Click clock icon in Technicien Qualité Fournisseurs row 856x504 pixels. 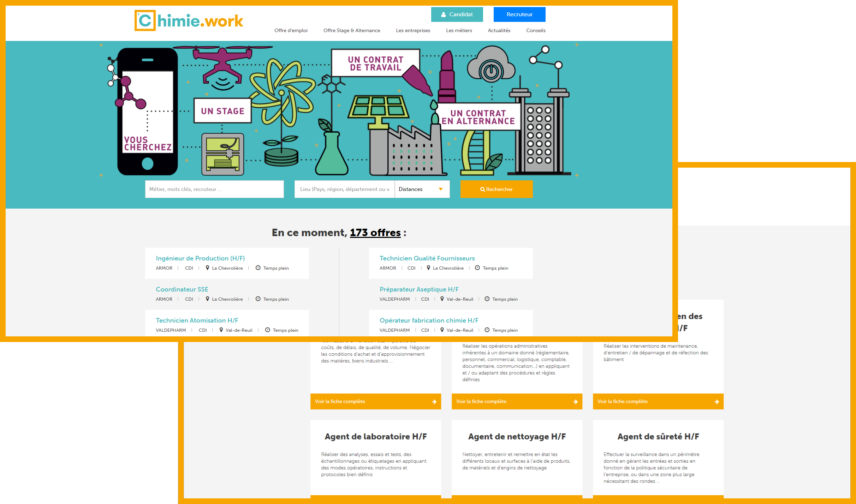coord(477,268)
